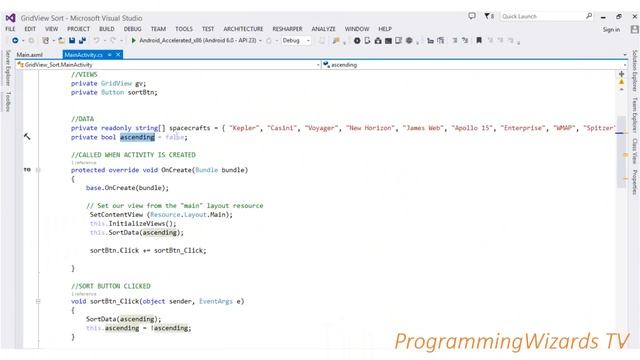Open the Class View side panel
640x360 pixels.
[x=635, y=151]
